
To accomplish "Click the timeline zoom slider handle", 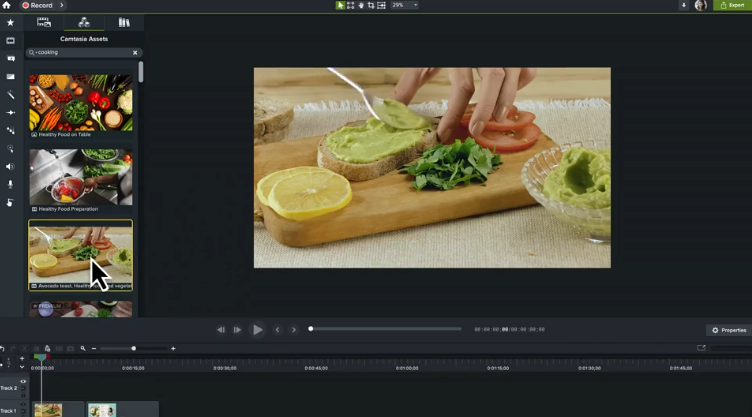I will [x=133, y=348].
